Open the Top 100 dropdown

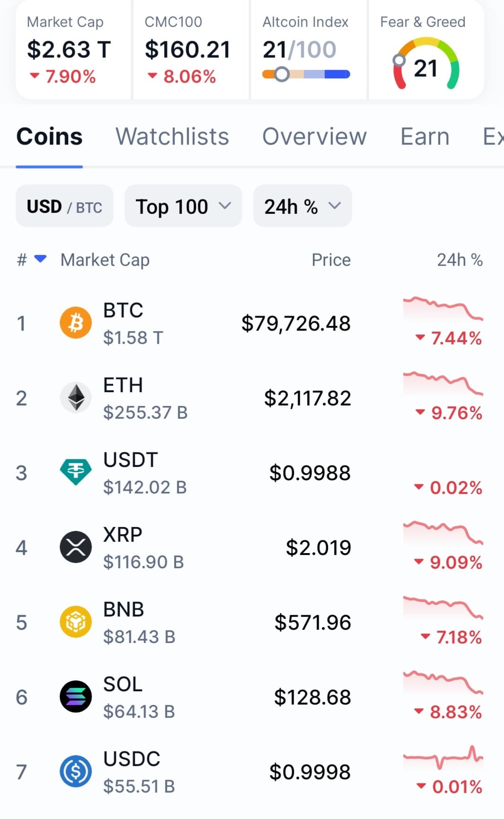pos(183,206)
